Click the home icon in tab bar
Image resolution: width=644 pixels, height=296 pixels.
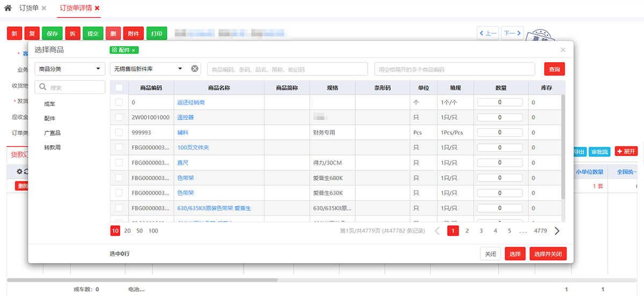[8, 8]
